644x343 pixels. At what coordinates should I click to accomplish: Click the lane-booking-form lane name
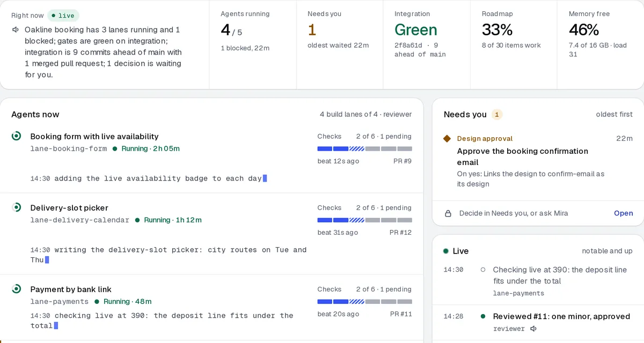point(69,148)
